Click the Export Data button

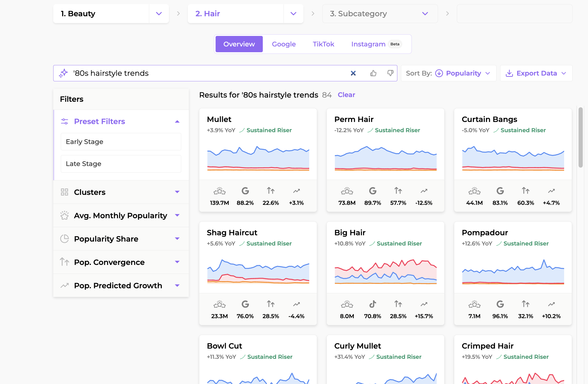pyautogui.click(x=536, y=73)
